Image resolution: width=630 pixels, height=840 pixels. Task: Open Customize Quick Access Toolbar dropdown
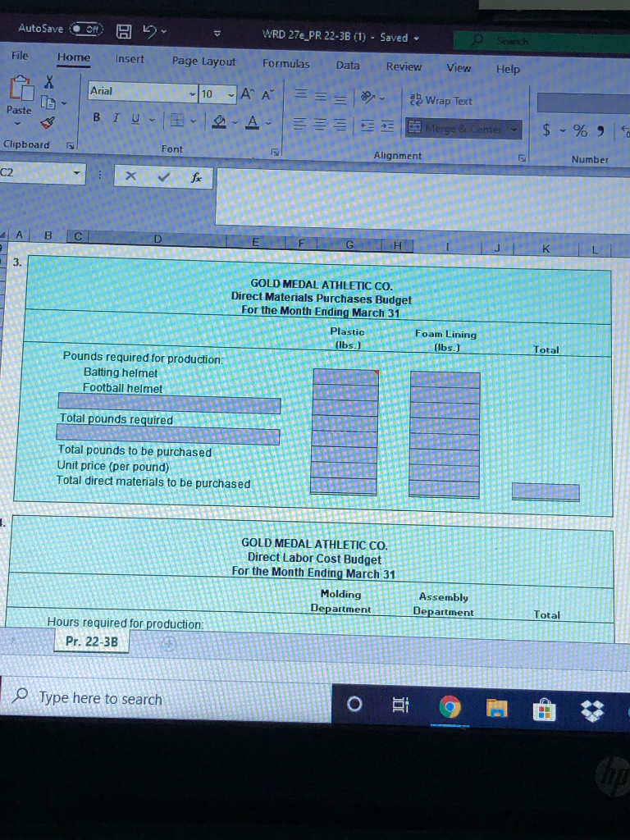point(217,34)
